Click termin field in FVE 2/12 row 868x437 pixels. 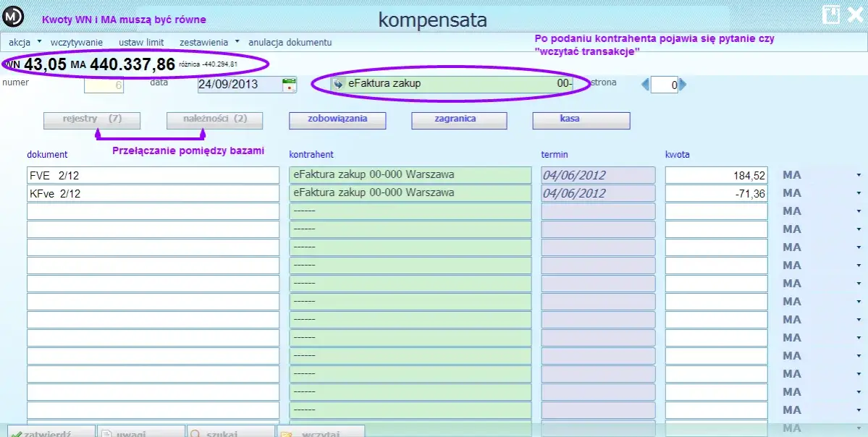pyautogui.click(x=598, y=175)
